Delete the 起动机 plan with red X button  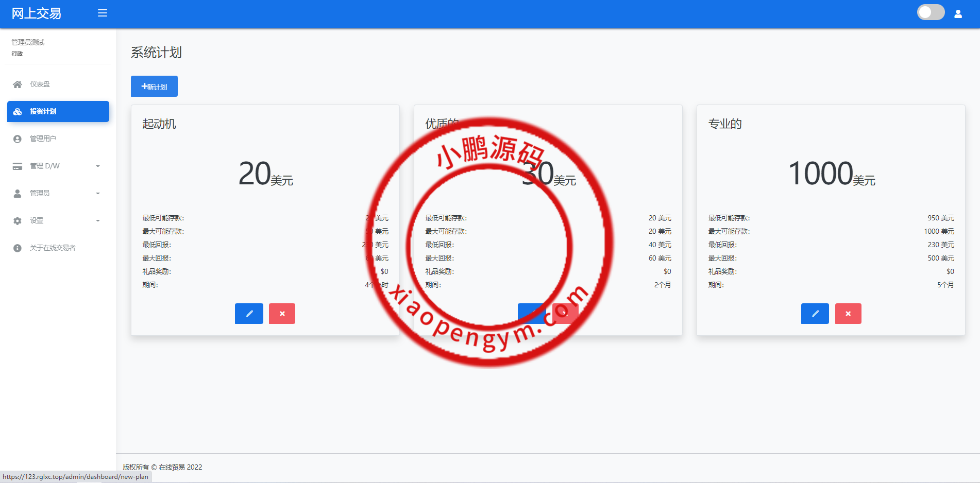point(282,314)
